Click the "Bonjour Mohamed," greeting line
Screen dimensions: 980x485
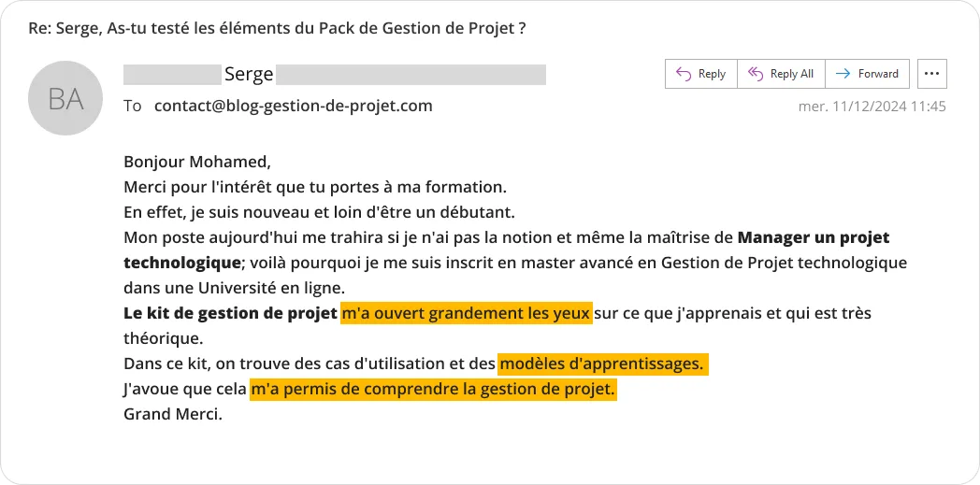point(197,163)
